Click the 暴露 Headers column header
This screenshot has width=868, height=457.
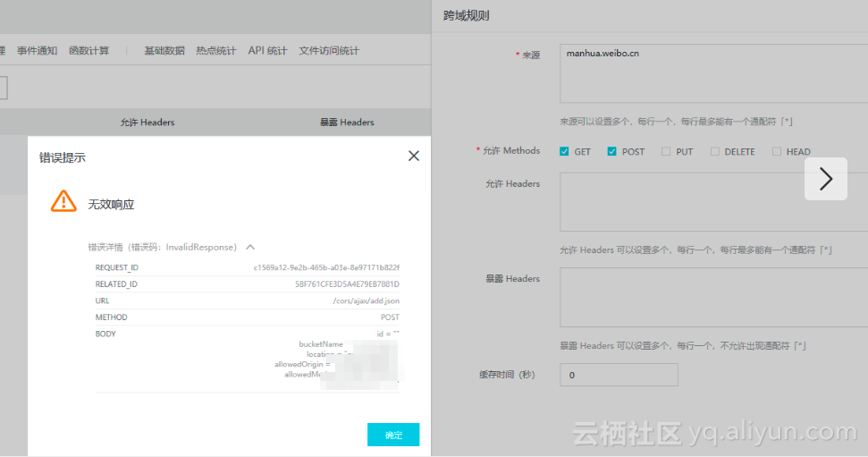click(347, 123)
